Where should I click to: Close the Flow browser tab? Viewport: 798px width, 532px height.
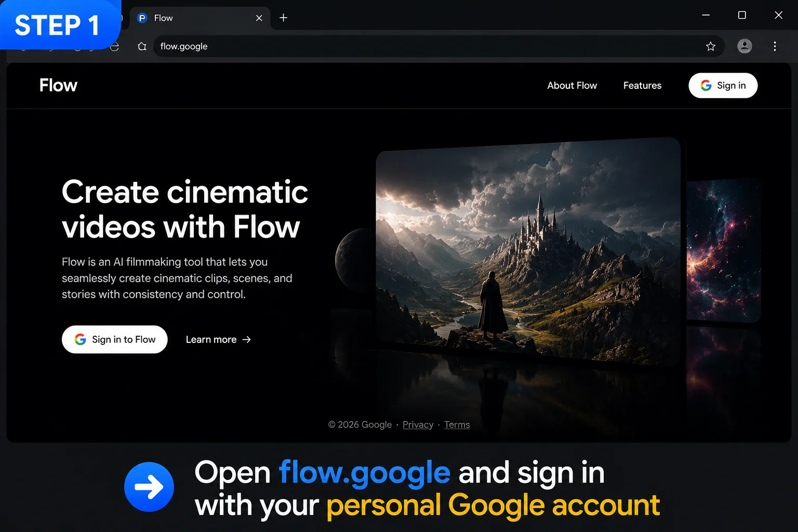click(x=259, y=18)
